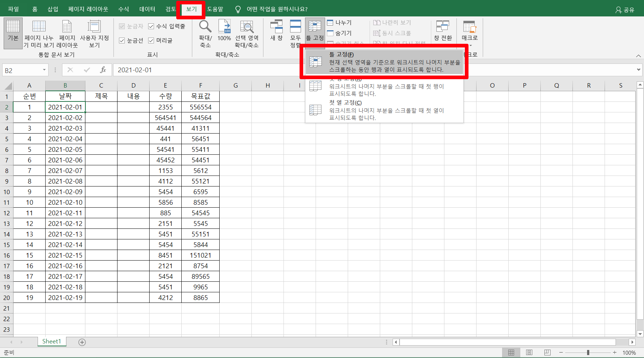Click the 순번 header cell

pyautogui.click(x=29, y=96)
